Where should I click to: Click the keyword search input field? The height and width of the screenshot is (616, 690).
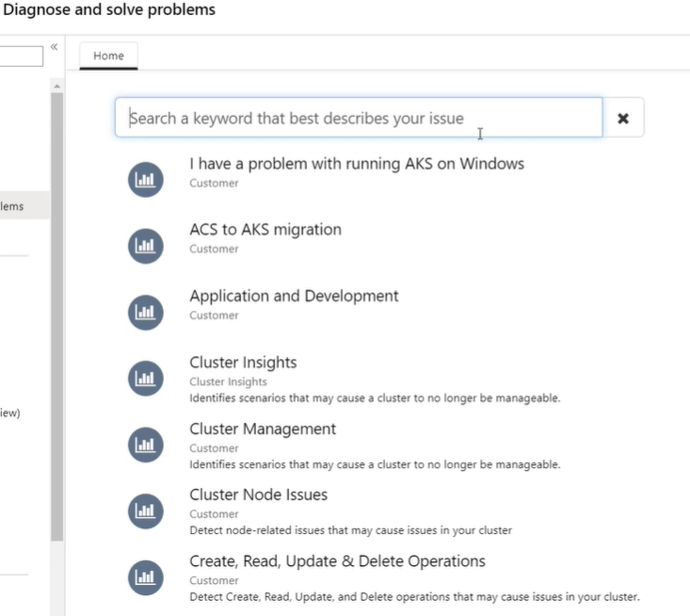point(358,119)
